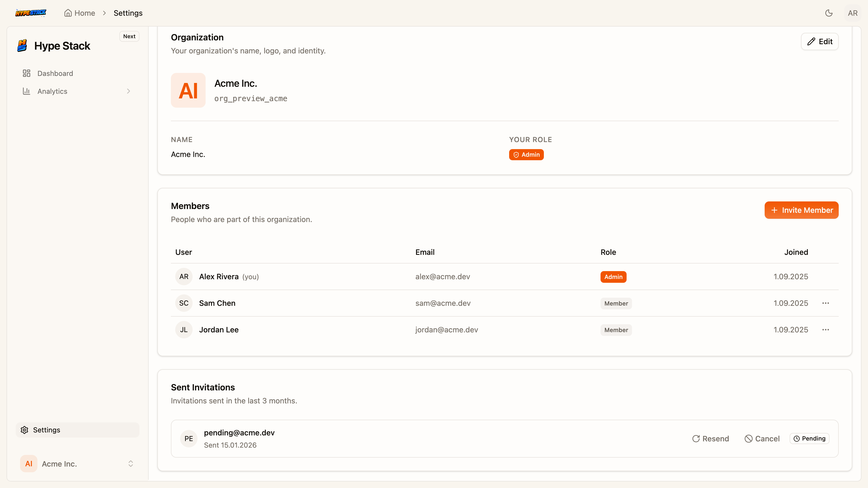Screen dimensions: 868x488
Task: Click the Next badge in sidebar
Action: tap(129, 36)
